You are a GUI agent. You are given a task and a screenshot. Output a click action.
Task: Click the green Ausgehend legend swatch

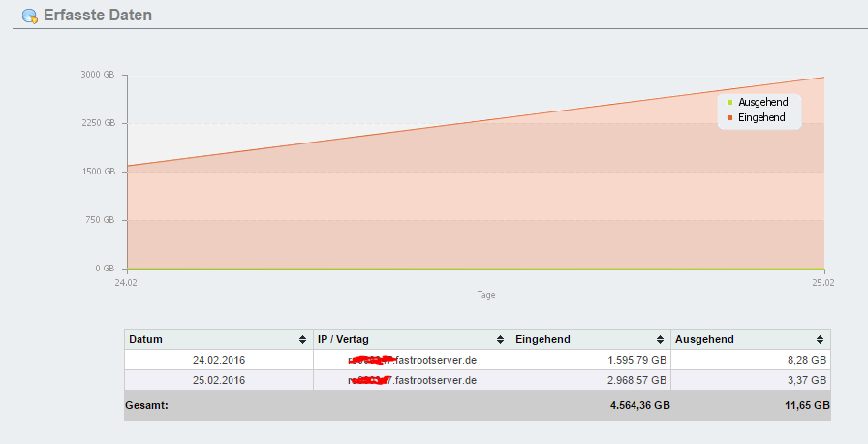(730, 102)
